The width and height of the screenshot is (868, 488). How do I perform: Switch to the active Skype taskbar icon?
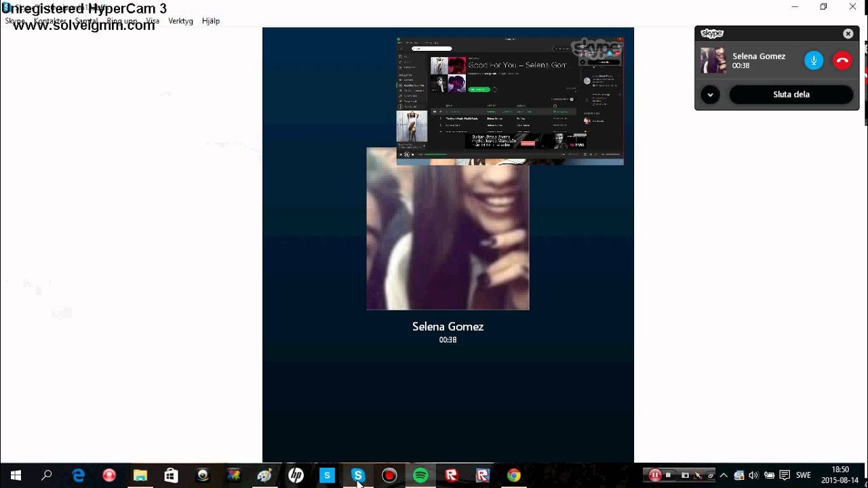358,476
